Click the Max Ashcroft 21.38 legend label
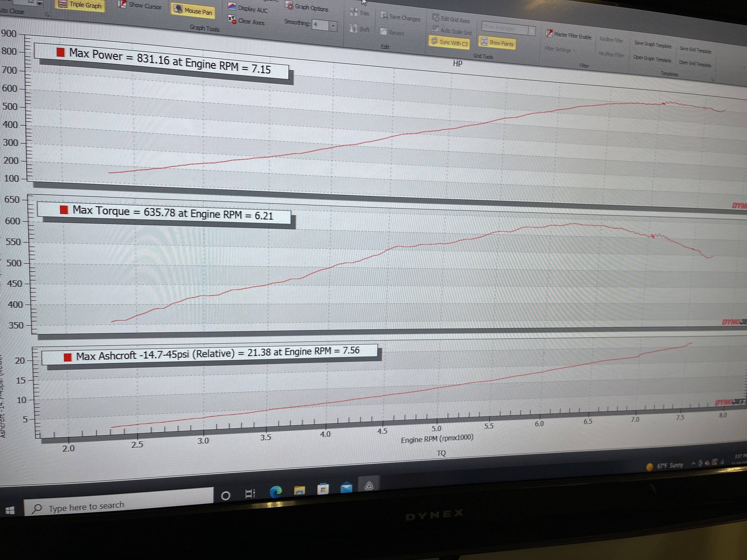Screen dimensions: 747x560 pyautogui.click(x=218, y=353)
